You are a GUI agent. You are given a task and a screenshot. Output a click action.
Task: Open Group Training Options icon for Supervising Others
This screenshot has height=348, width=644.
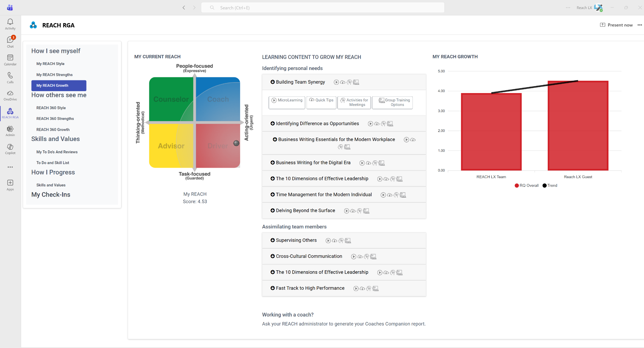coord(348,240)
